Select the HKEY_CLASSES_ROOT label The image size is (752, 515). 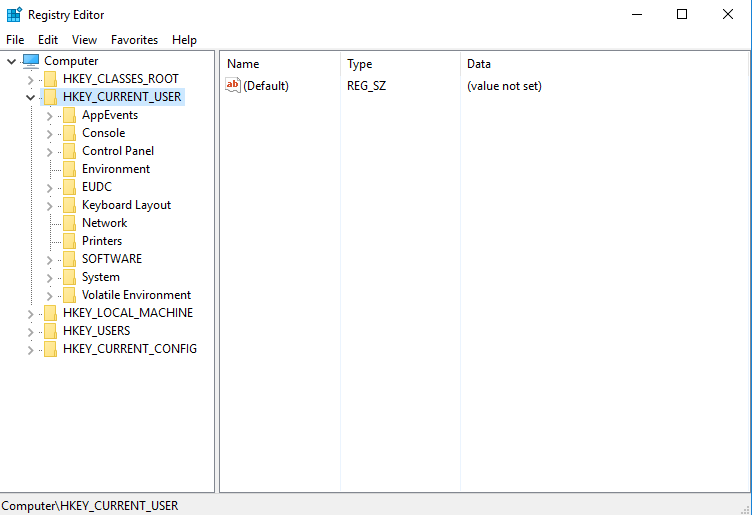pyautogui.click(x=121, y=79)
